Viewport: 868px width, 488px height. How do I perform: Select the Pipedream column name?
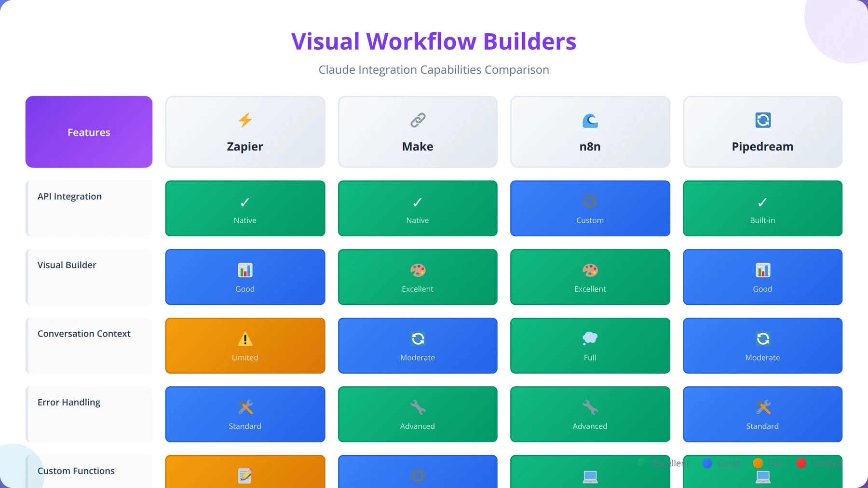[762, 147]
